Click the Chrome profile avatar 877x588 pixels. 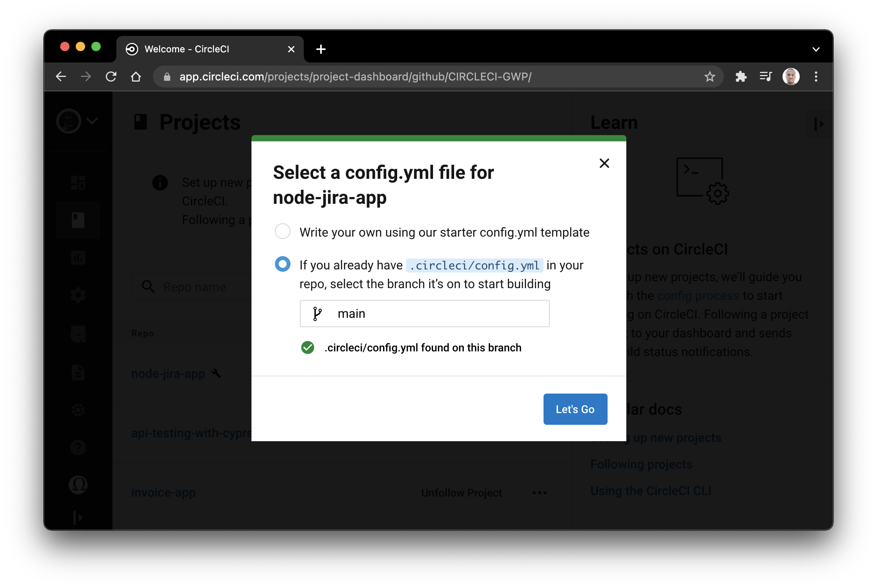click(791, 77)
